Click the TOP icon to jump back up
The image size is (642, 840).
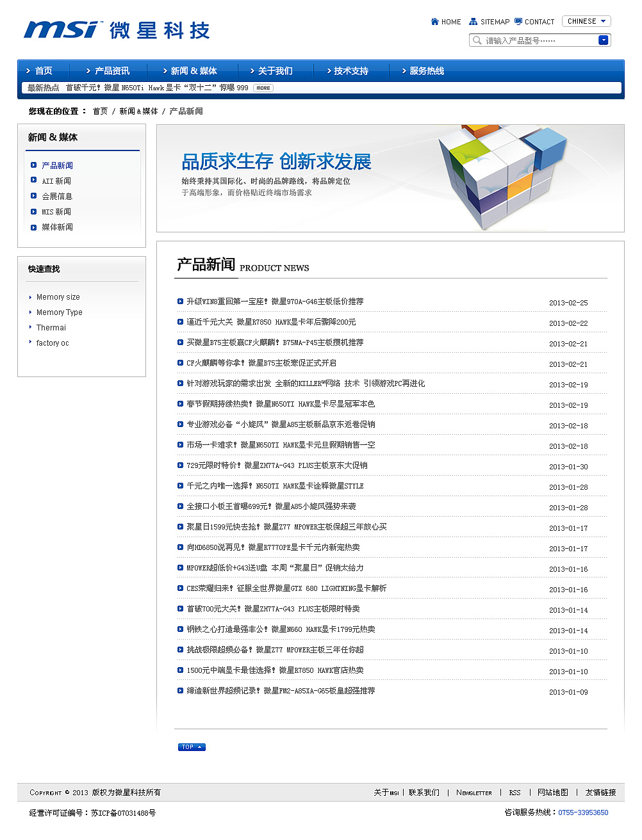pos(191,747)
